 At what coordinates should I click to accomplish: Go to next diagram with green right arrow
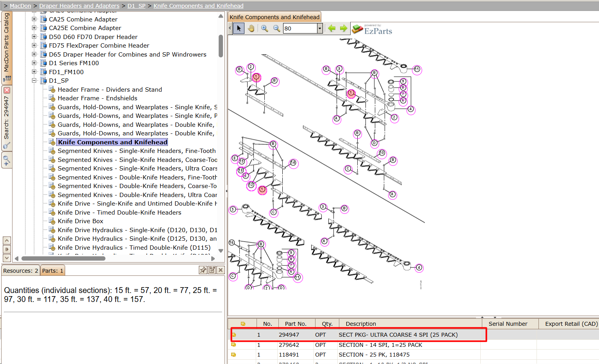[344, 28]
